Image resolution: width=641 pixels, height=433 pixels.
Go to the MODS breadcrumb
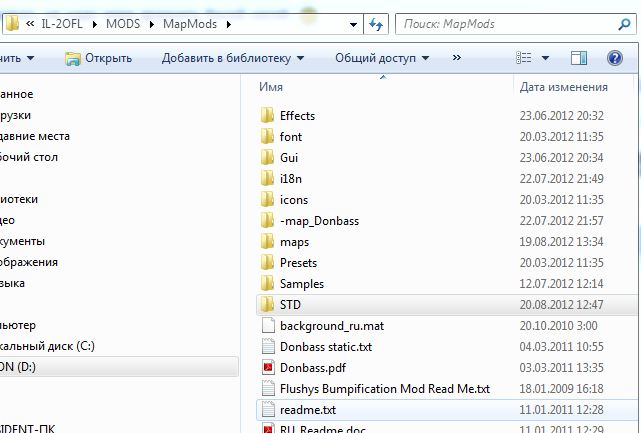point(123,24)
